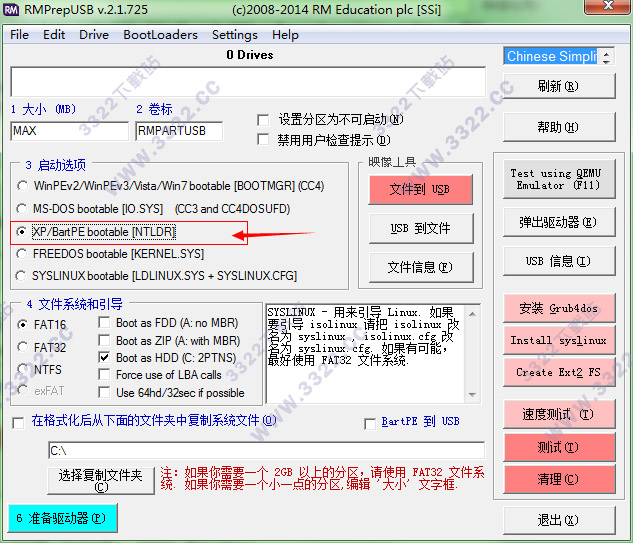Screen dimensions: 633x543
Task: Click 测试 (T) test button
Action: [559, 447]
